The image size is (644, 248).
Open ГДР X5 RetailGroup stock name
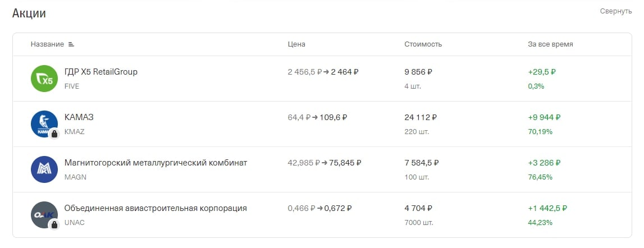pos(101,72)
